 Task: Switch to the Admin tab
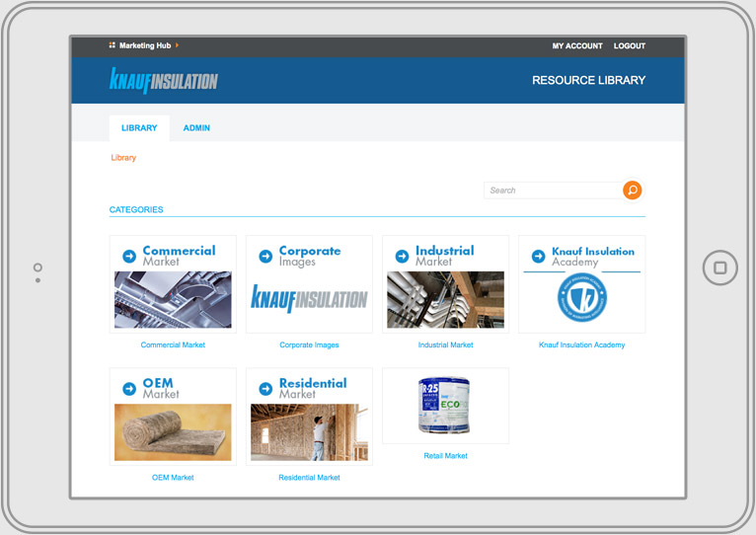pos(196,128)
